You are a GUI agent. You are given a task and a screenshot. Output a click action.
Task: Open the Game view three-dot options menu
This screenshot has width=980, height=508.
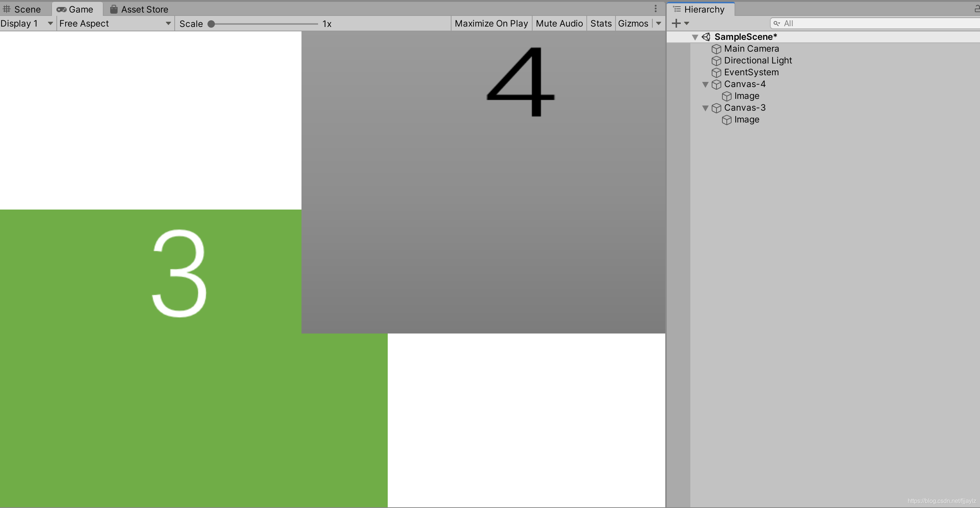coord(655,9)
